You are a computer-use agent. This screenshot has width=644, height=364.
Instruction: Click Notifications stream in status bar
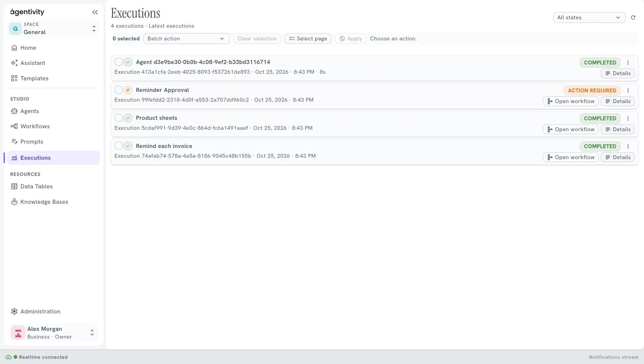pyautogui.click(x=613, y=357)
